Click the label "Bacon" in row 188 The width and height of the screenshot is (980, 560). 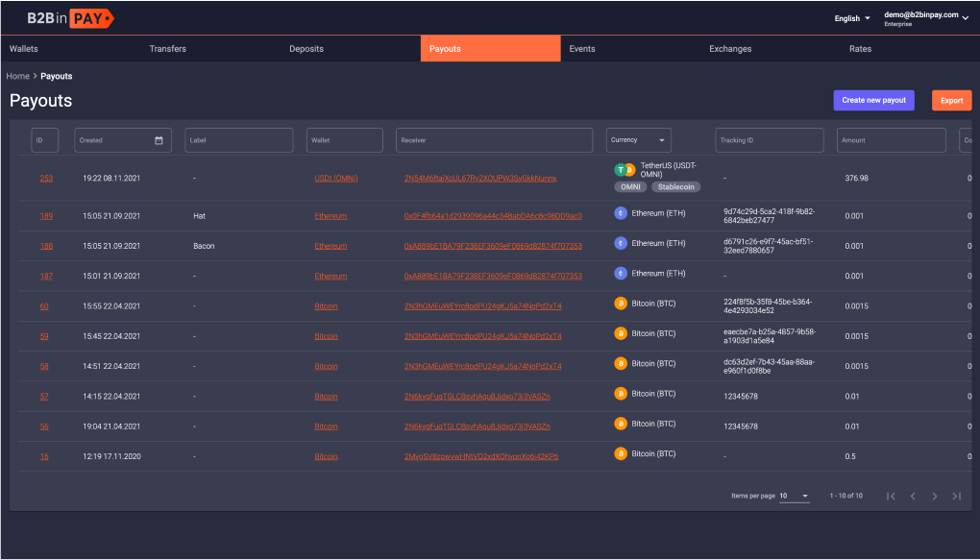coord(204,246)
